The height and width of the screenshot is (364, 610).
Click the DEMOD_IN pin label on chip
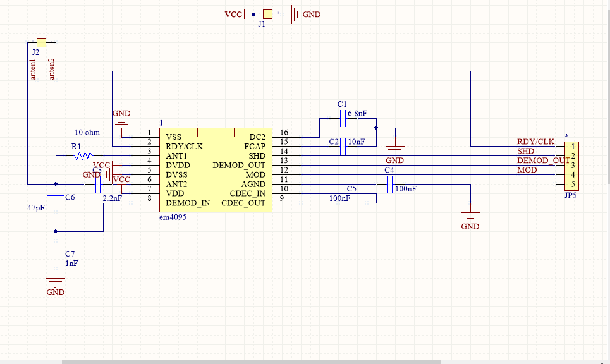pos(188,203)
